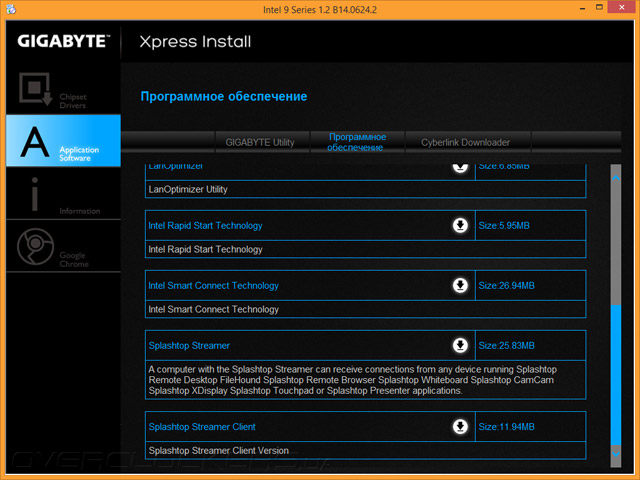Download Splashtop Streamer via its arrow icon
Viewport: 640px width, 480px height.
[x=460, y=345]
